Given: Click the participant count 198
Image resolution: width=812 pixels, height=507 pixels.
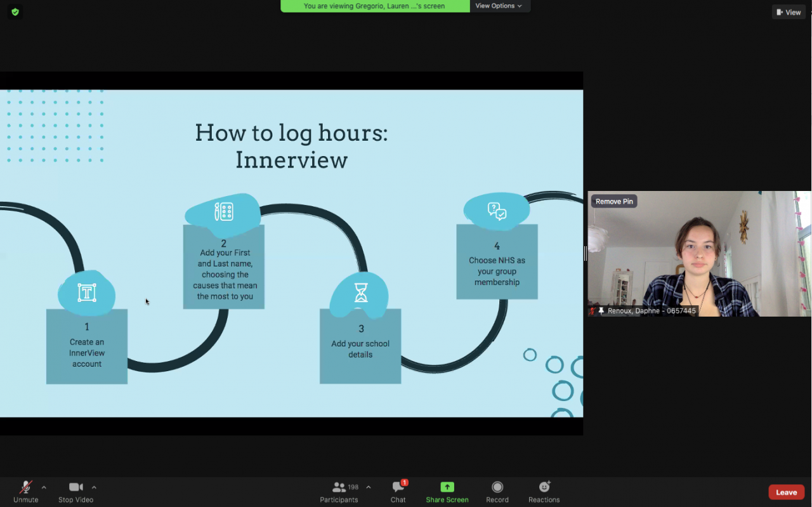Looking at the screenshot, I should tap(353, 487).
